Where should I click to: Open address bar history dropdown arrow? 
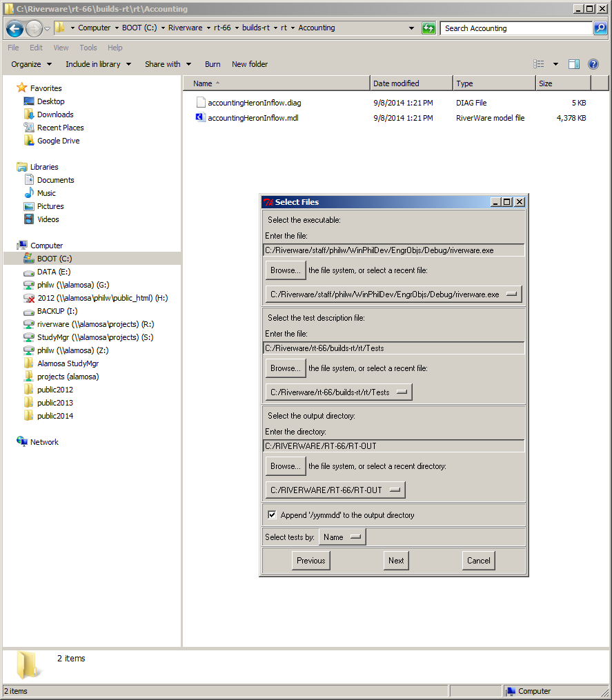(x=411, y=28)
